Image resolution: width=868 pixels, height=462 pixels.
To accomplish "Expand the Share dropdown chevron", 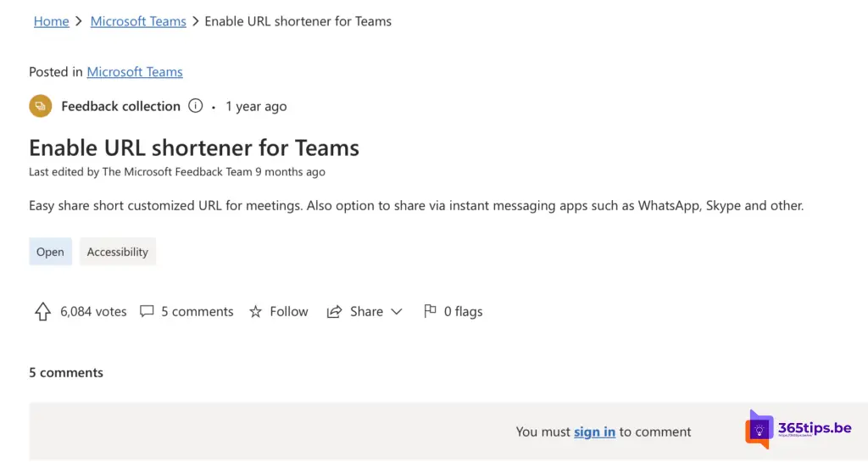I will pos(397,312).
